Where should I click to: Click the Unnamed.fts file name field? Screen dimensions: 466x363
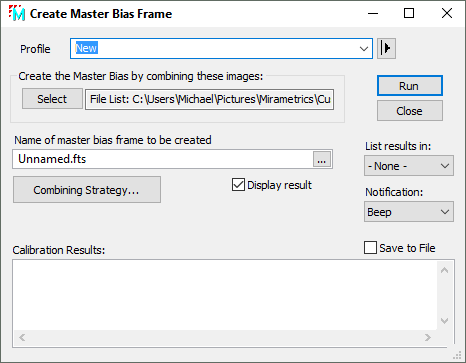pos(163,159)
